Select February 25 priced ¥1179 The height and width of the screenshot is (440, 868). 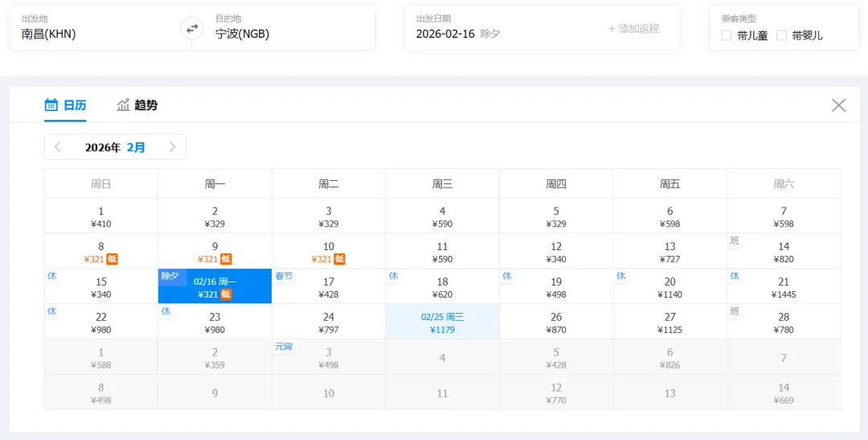tap(442, 322)
